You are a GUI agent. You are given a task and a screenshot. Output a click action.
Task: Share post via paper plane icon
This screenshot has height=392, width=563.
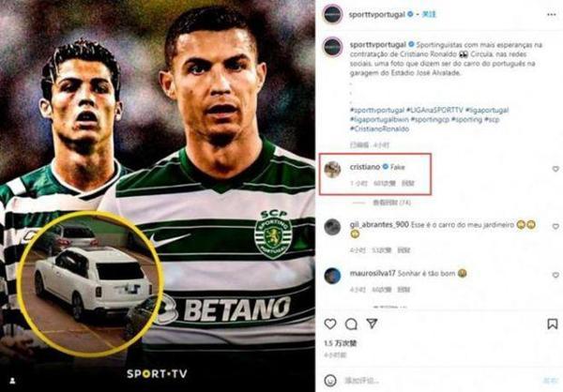pos(372,324)
